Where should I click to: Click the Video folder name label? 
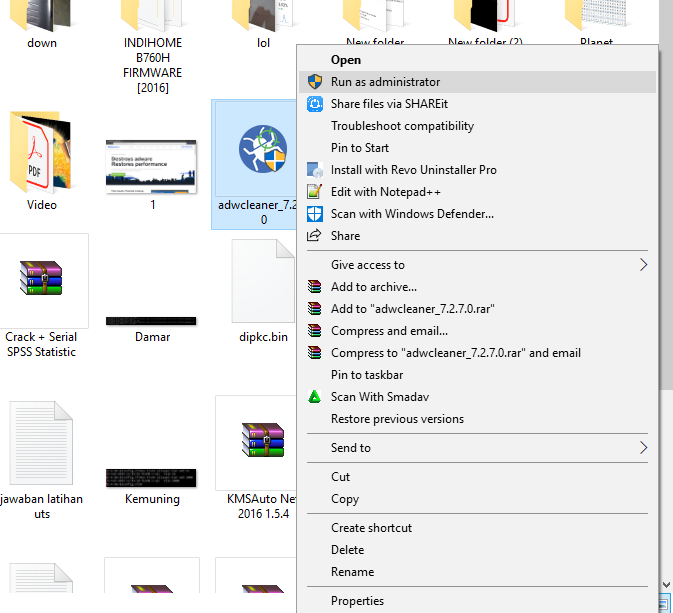pos(42,205)
